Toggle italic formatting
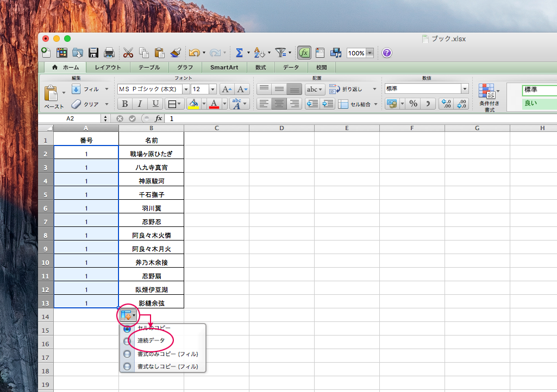The height and width of the screenshot is (392, 557). tap(140, 104)
